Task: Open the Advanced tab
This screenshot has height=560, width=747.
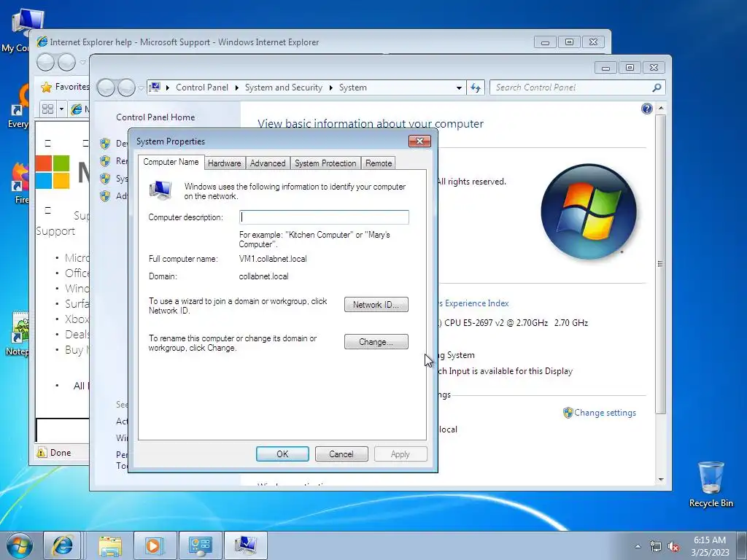Action: 268,163
